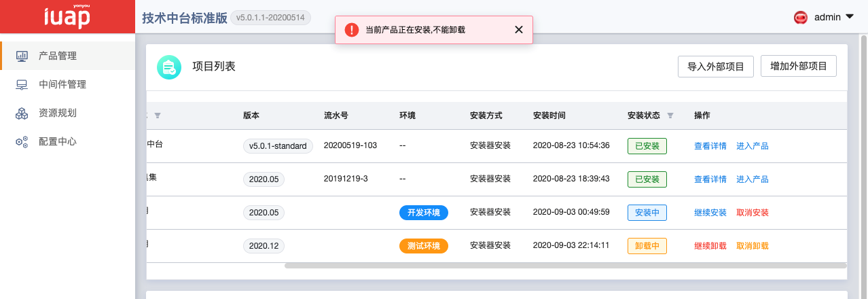Screen dimensions: 868x299
Task: Click 取消安装 link
Action: click(753, 212)
